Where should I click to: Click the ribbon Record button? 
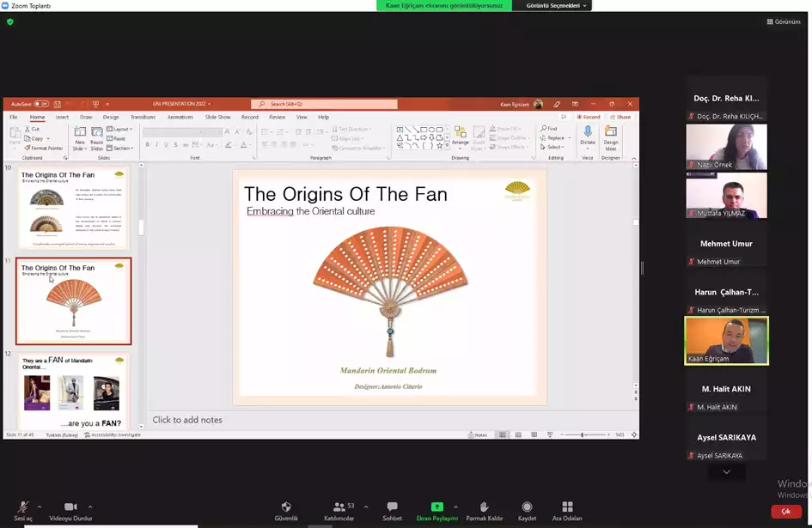tap(589, 117)
